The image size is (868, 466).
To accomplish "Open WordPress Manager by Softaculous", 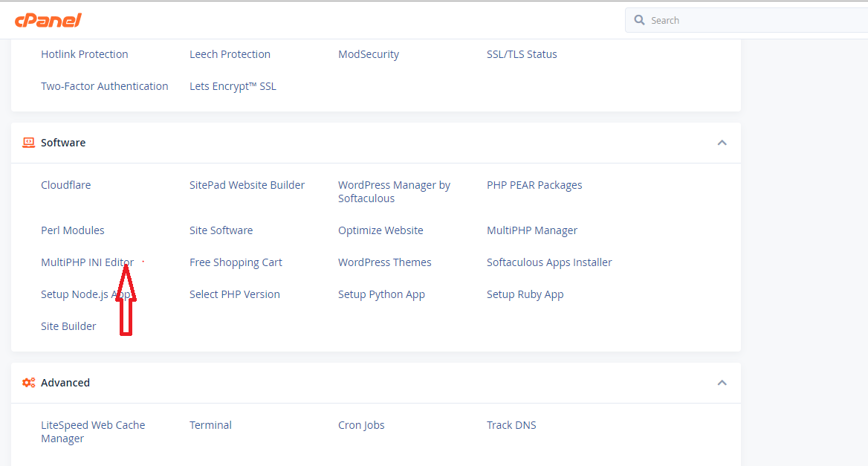I will (394, 192).
